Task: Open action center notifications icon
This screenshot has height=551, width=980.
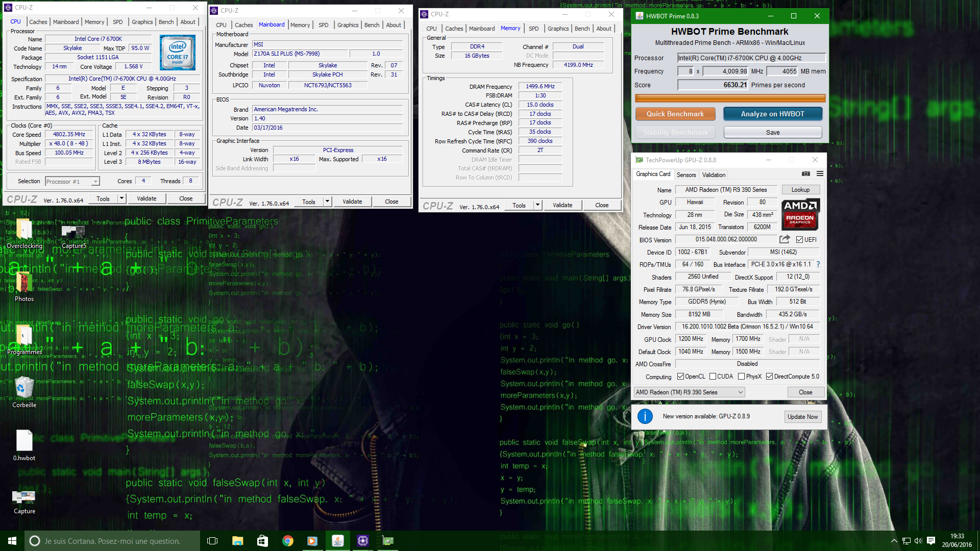Action: click(931, 541)
